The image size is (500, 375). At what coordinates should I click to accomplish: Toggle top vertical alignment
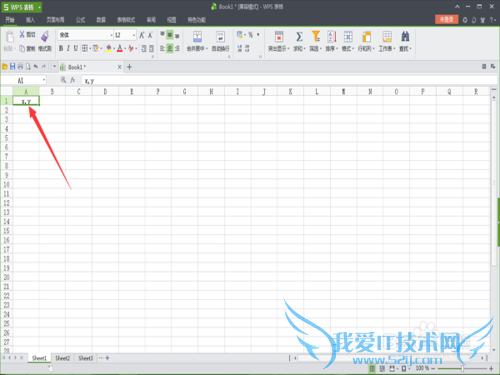[162, 35]
